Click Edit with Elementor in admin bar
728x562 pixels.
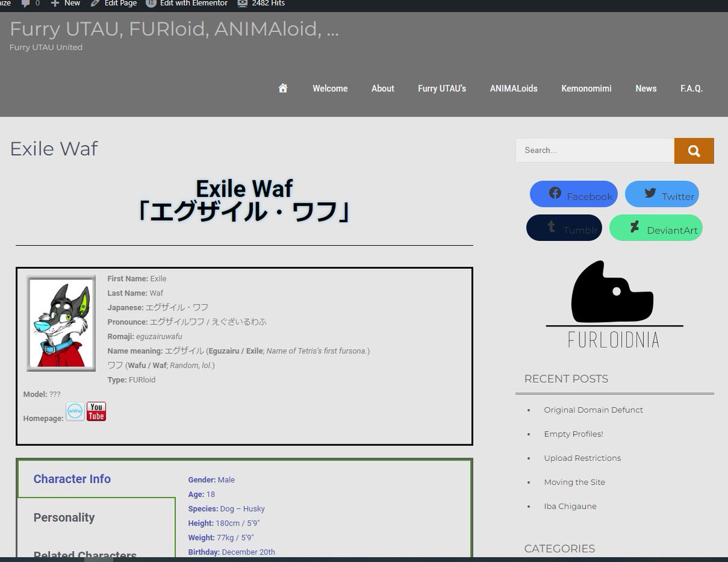pyautogui.click(x=187, y=3)
